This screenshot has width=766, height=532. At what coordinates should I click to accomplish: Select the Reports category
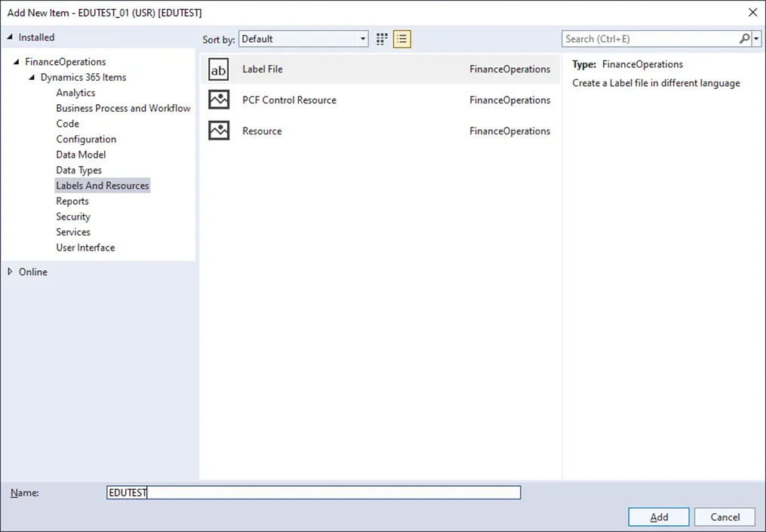[x=72, y=201]
